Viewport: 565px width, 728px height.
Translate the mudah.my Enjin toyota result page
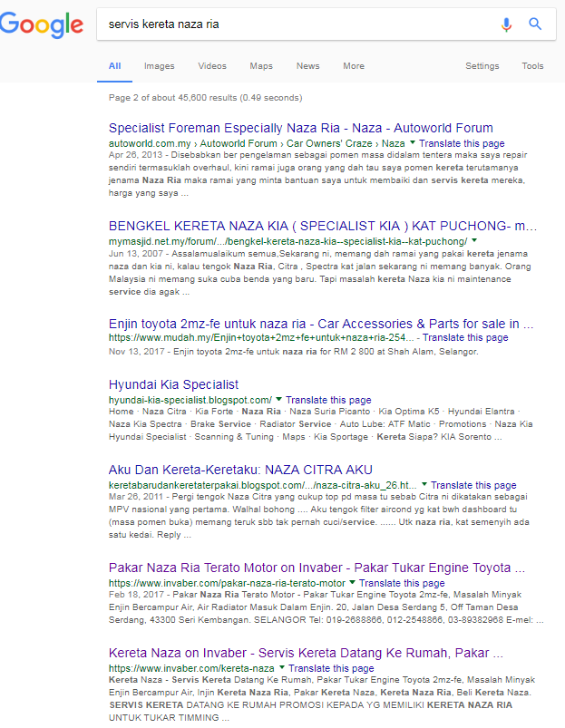point(465,337)
